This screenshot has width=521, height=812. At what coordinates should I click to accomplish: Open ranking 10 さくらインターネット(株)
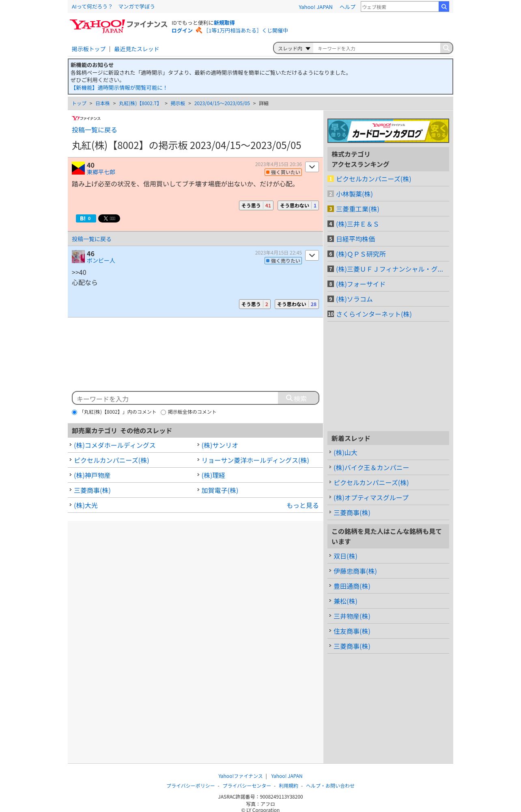click(374, 314)
